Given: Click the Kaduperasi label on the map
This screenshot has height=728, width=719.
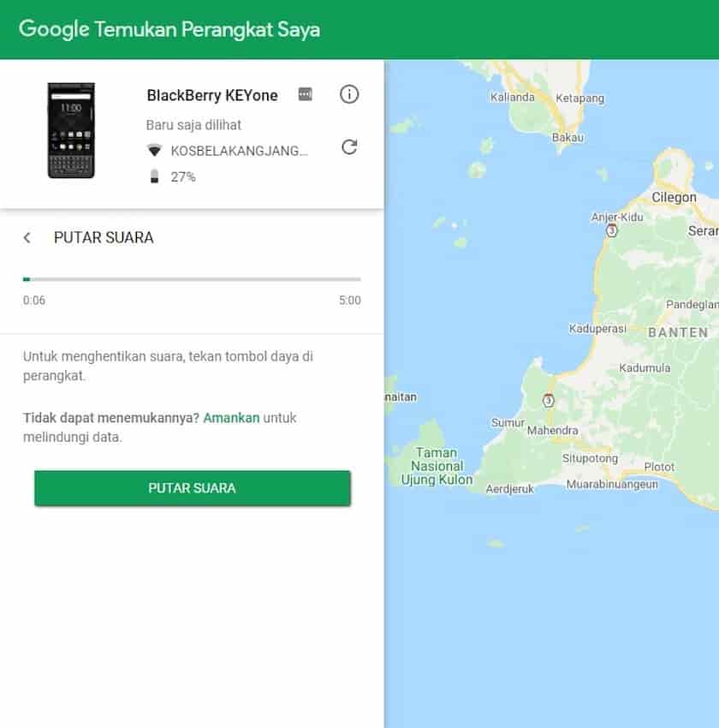Looking at the screenshot, I should 597,329.
